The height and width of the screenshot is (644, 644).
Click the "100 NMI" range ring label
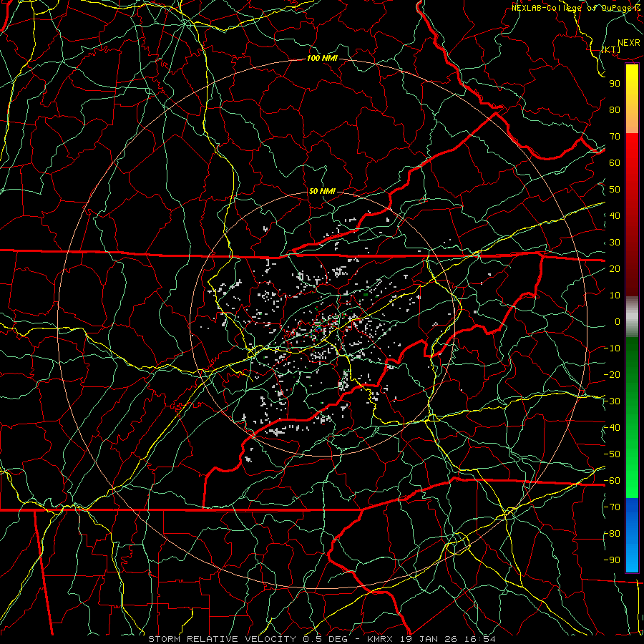coord(322,59)
